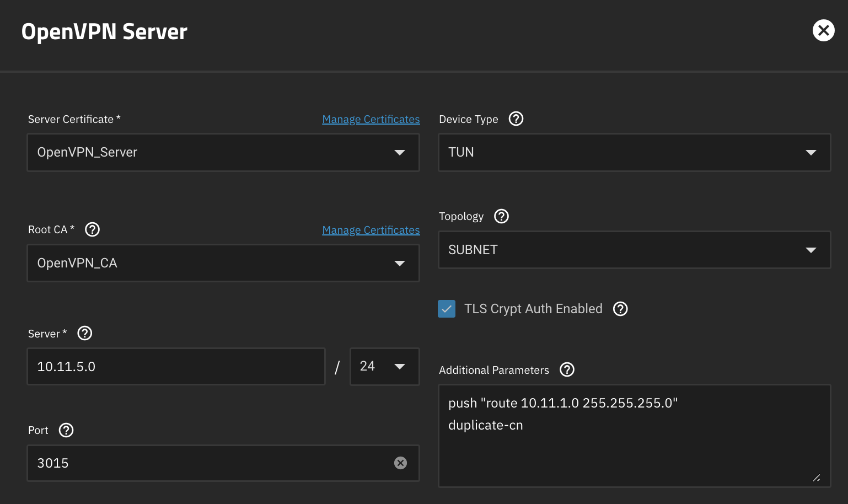Screen dimensions: 848x504
Task: Open the Device Type dropdown showing TUN
Action: tap(634, 153)
